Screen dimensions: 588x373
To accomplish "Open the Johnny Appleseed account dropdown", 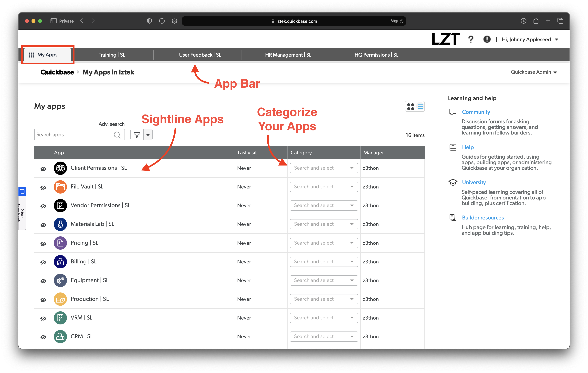I will tap(530, 39).
